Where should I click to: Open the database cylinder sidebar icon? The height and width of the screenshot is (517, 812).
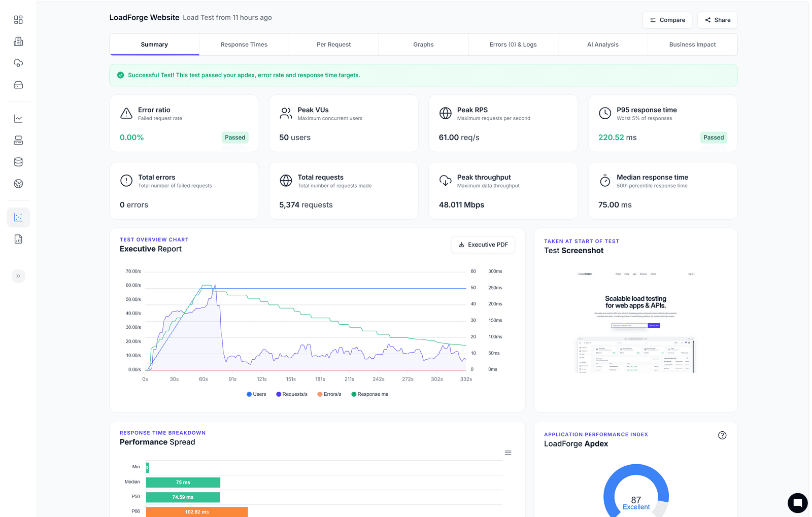click(18, 162)
